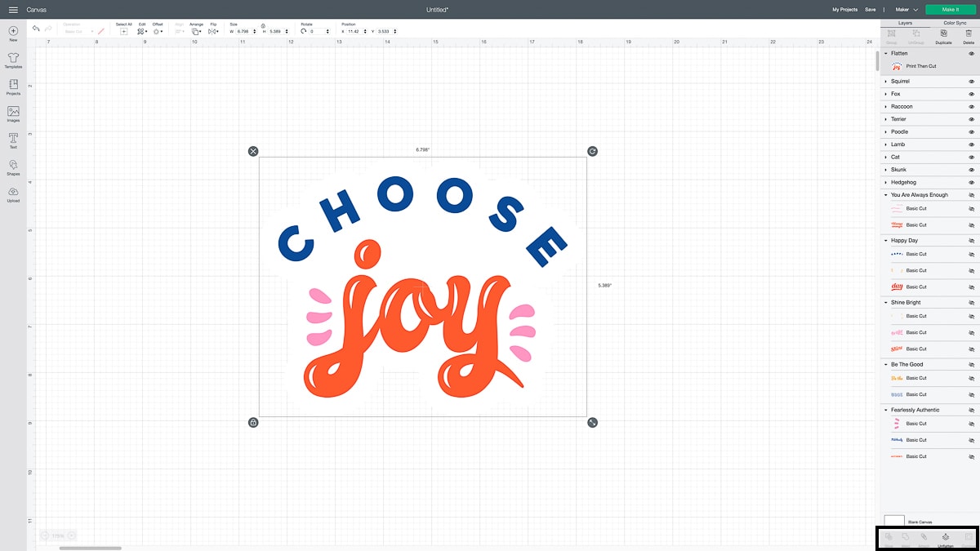
Task: Open My Projects link
Action: click(844, 10)
